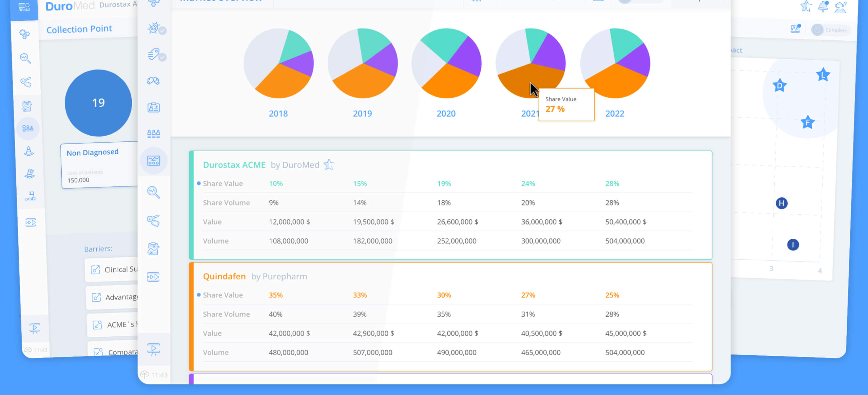Select the 2020 year label
Image resolution: width=868 pixels, height=395 pixels.
click(x=446, y=114)
